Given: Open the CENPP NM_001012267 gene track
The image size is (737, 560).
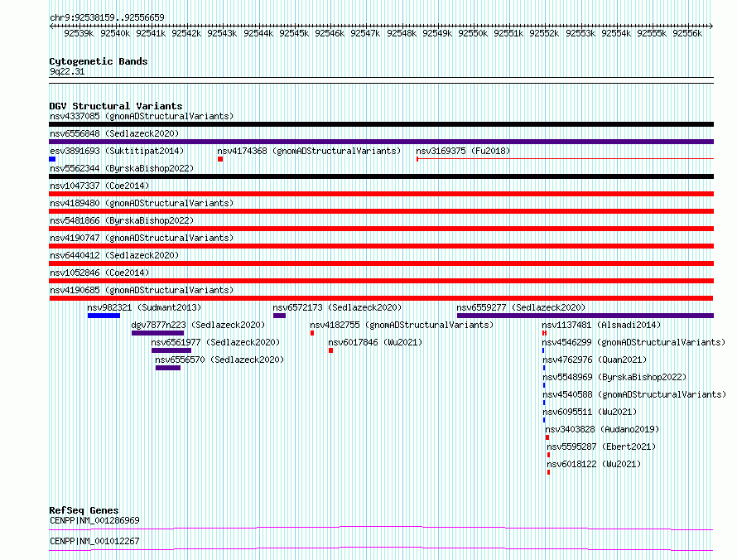Looking at the screenshot, I should [381, 548].
